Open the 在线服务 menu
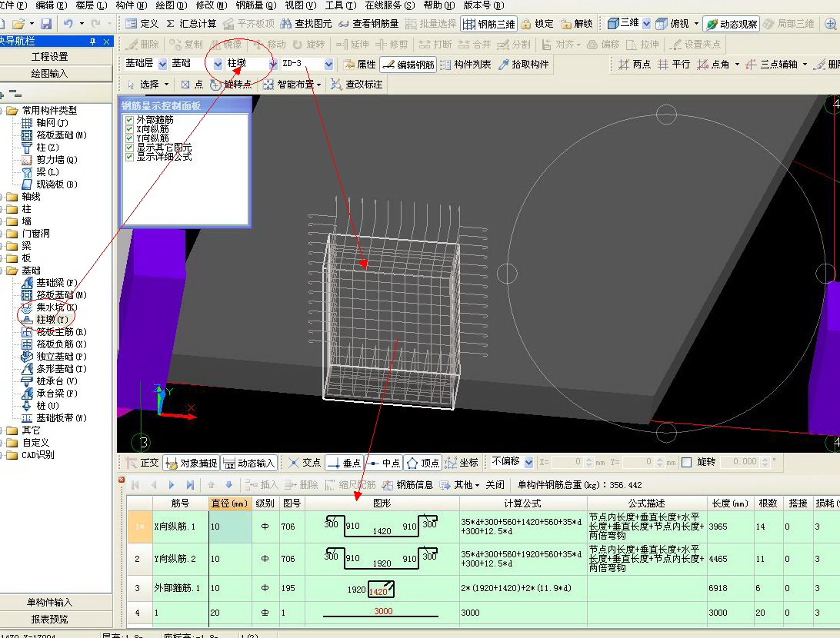This screenshot has width=840, height=638. 390,5
